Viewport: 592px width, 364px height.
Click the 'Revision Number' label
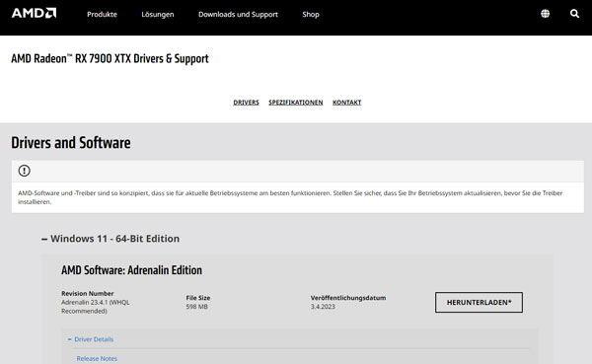point(88,293)
